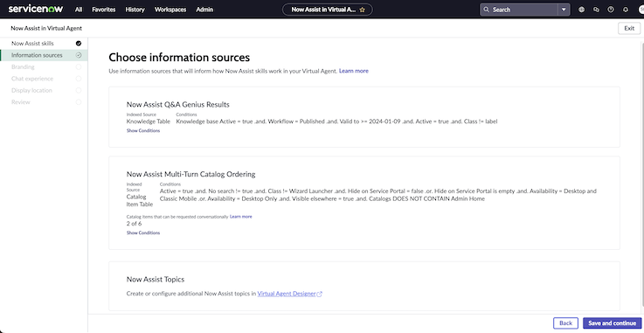Click the Review step status circle
The width and height of the screenshot is (644, 333).
pos(79,102)
